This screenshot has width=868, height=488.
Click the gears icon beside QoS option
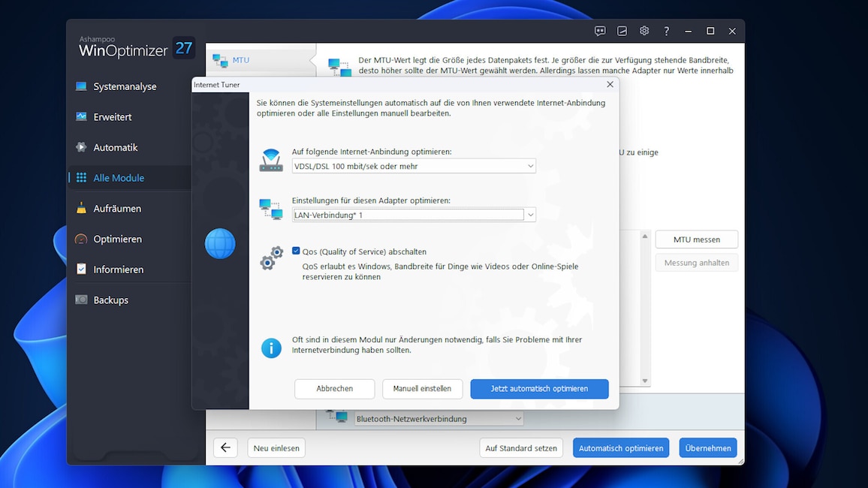pos(271,258)
